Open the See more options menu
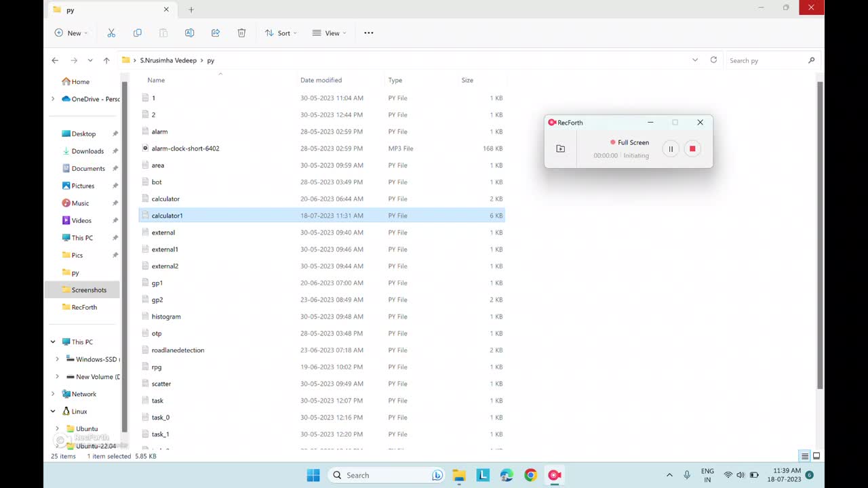The width and height of the screenshot is (868, 488). (369, 33)
